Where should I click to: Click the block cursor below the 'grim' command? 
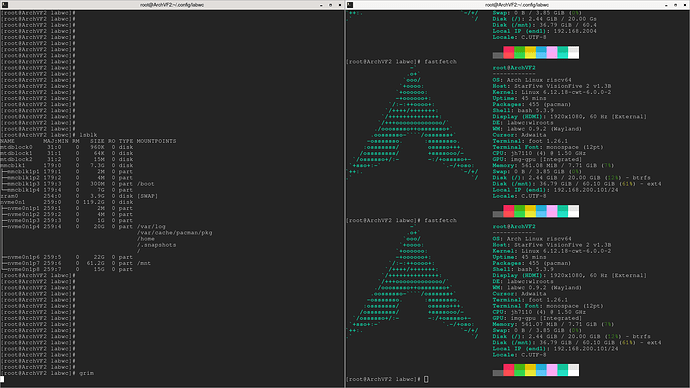tap(2, 379)
